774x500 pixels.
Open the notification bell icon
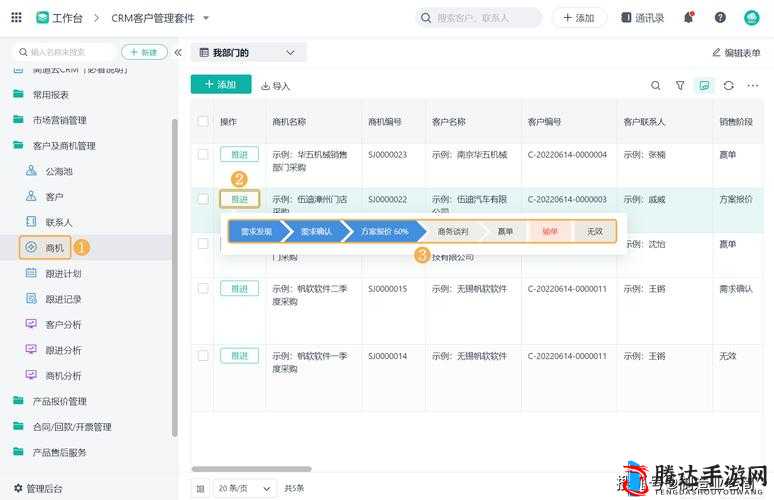click(689, 18)
